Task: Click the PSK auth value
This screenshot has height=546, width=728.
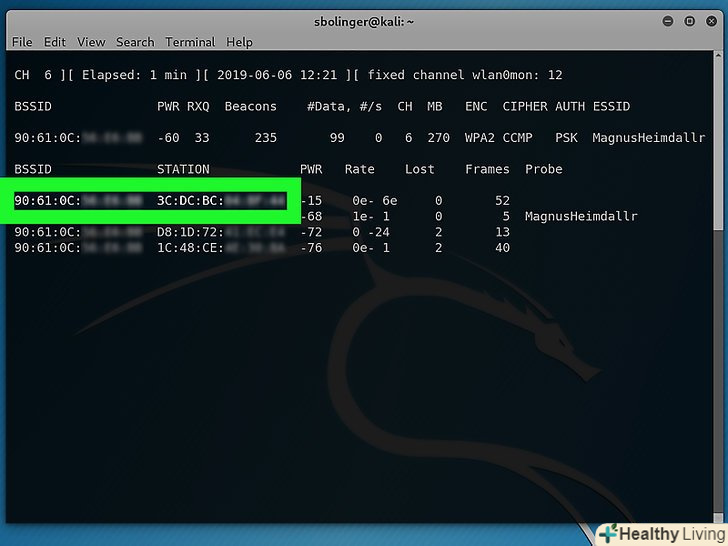Action: [x=566, y=138]
